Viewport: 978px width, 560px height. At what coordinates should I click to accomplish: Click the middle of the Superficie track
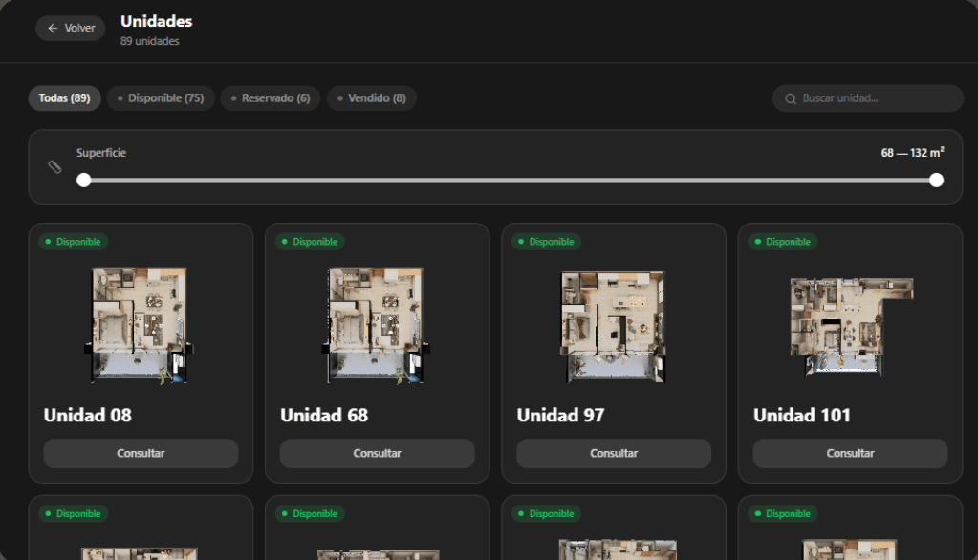(x=510, y=181)
